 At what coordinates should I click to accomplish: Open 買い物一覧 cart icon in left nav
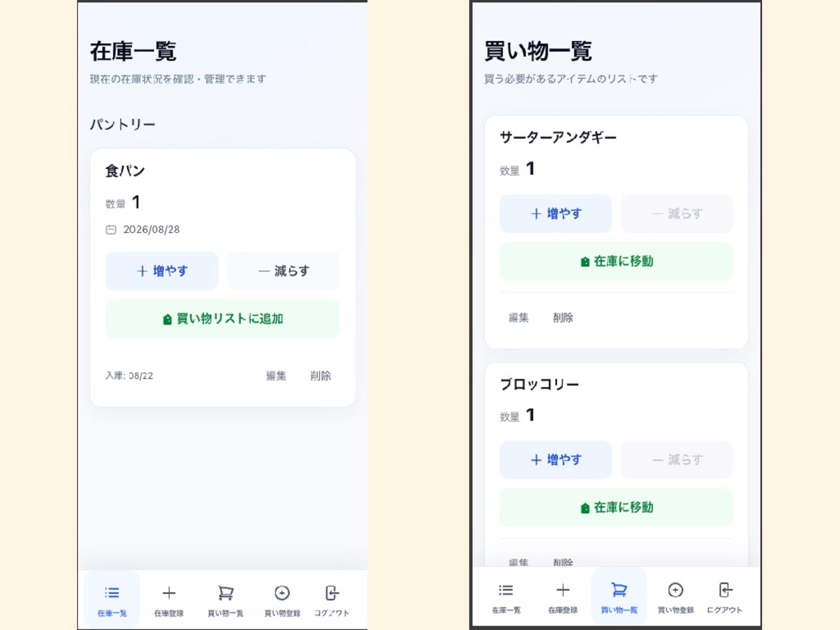tap(225, 593)
